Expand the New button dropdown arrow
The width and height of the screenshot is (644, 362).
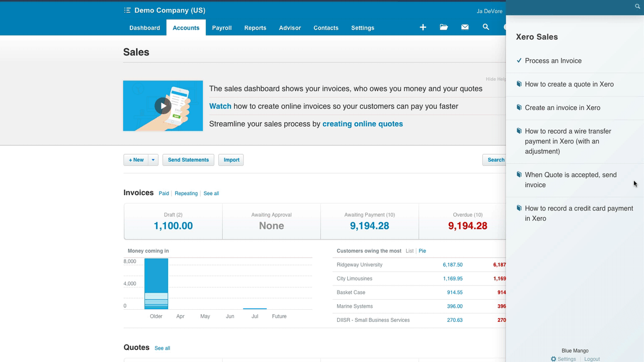pyautogui.click(x=152, y=159)
